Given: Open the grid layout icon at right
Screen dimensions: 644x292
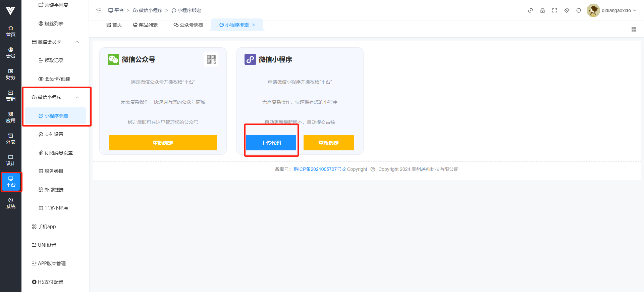Looking at the screenshot, I should pyautogui.click(x=634, y=29).
